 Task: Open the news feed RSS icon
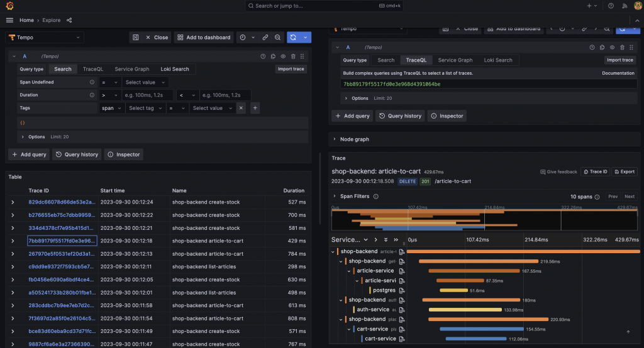pos(625,6)
